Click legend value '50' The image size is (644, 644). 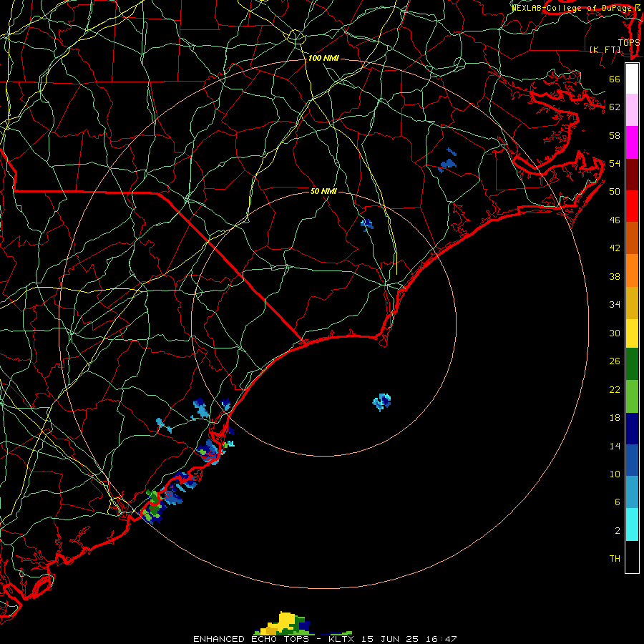[x=615, y=191]
